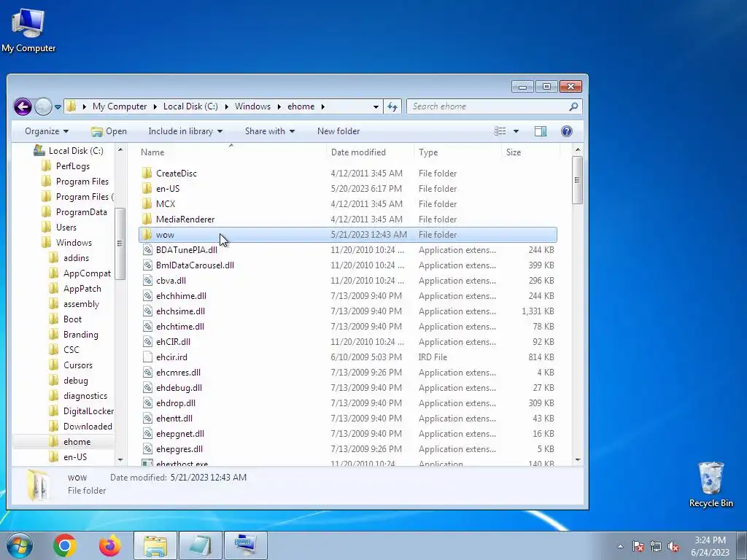Image resolution: width=747 pixels, height=560 pixels.
Task: Click the search magnifier icon
Action: [573, 106]
